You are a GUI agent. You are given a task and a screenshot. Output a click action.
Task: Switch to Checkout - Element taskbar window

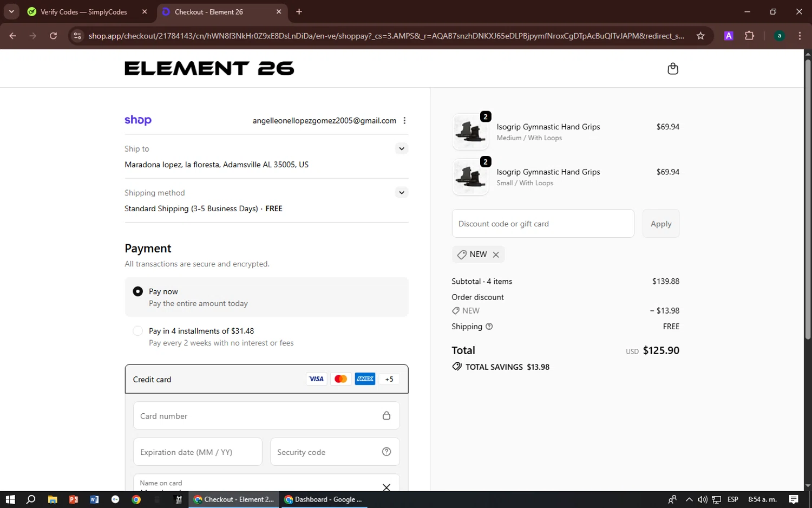[x=234, y=499]
